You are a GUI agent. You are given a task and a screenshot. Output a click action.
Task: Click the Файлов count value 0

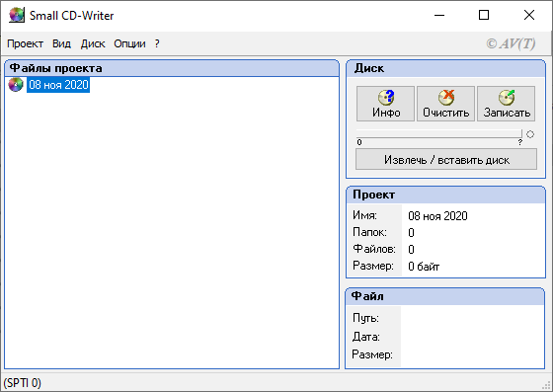point(411,250)
